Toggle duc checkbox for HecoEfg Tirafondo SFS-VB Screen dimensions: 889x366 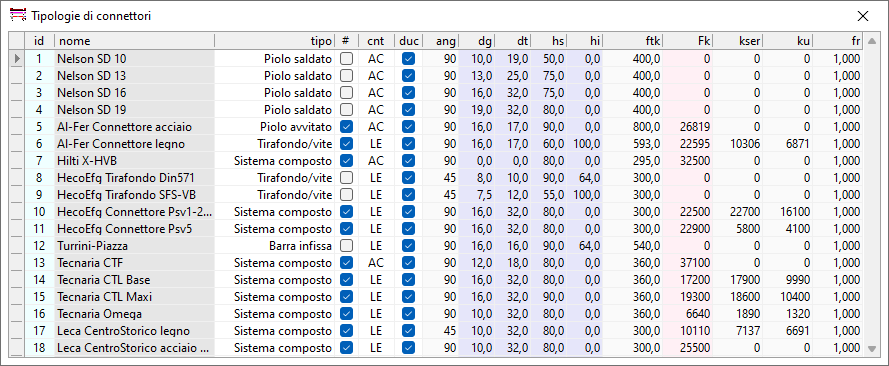point(408,194)
